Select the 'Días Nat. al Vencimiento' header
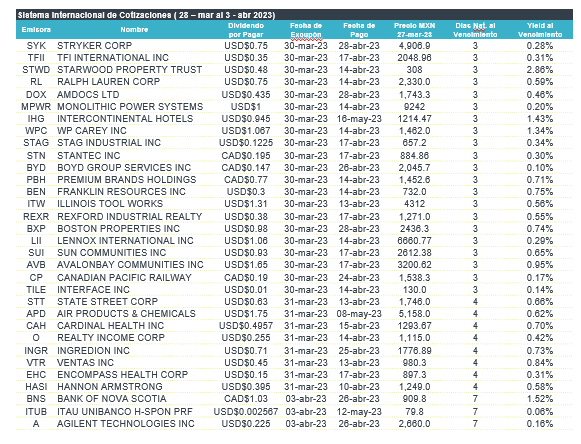 475,30
